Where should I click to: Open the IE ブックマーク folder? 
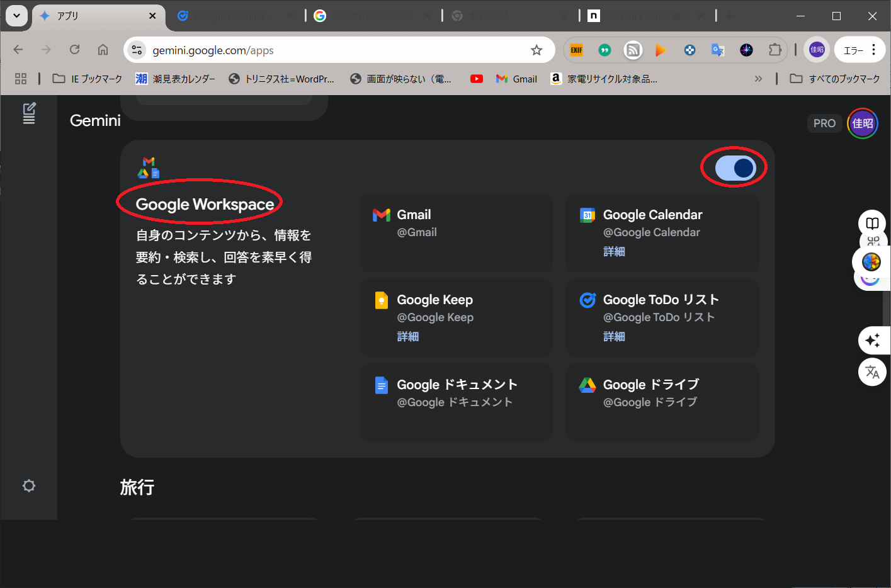click(x=88, y=79)
